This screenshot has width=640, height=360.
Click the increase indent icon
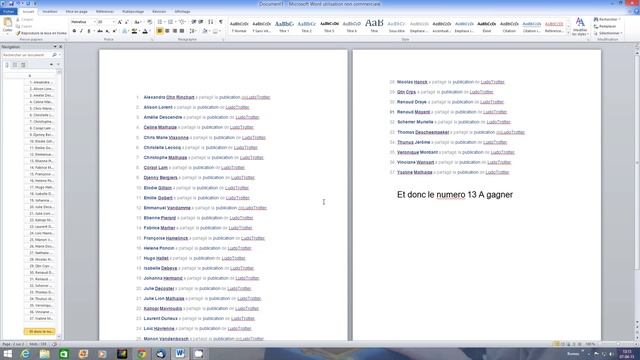201,22
